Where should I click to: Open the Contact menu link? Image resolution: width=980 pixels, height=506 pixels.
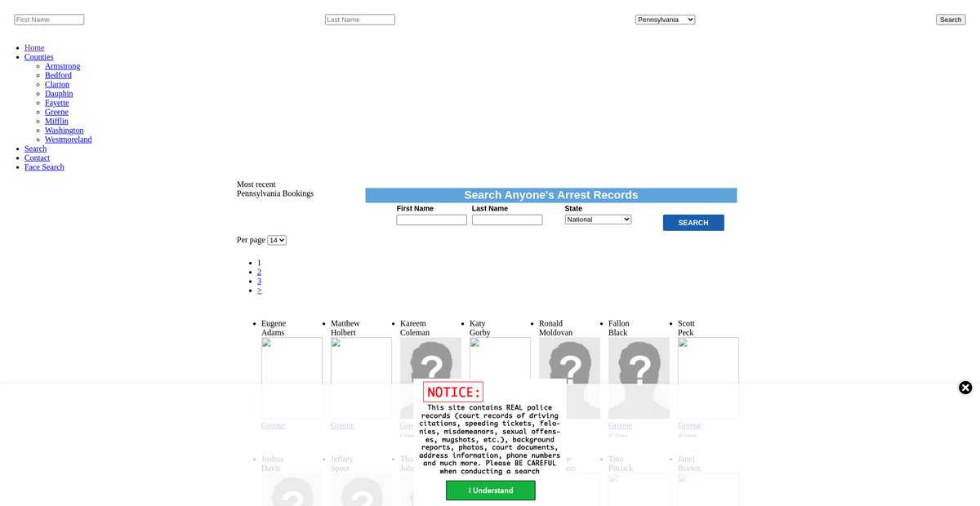click(37, 158)
